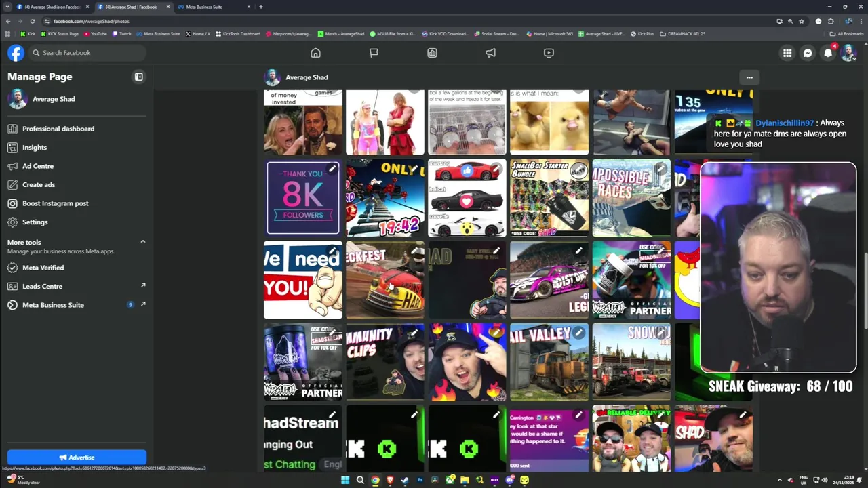This screenshot has width=868, height=488.
Task: Open the Messenger icon
Action: pos(808,53)
